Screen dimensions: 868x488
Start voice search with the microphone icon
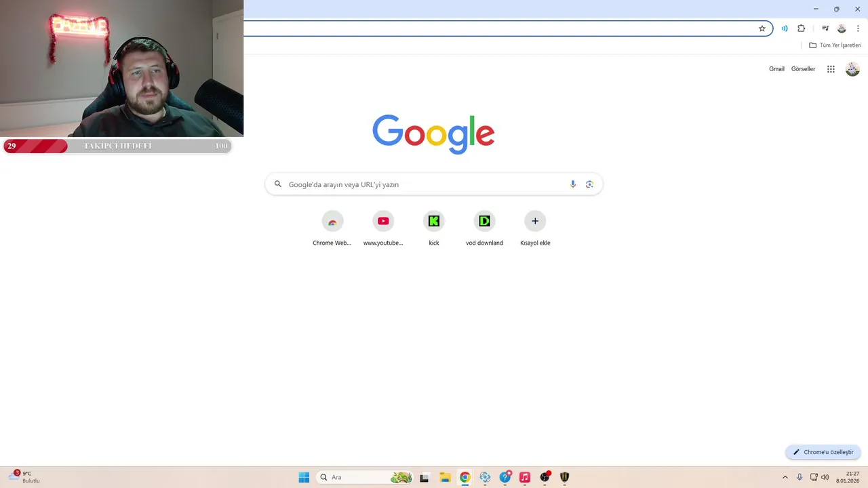point(573,184)
